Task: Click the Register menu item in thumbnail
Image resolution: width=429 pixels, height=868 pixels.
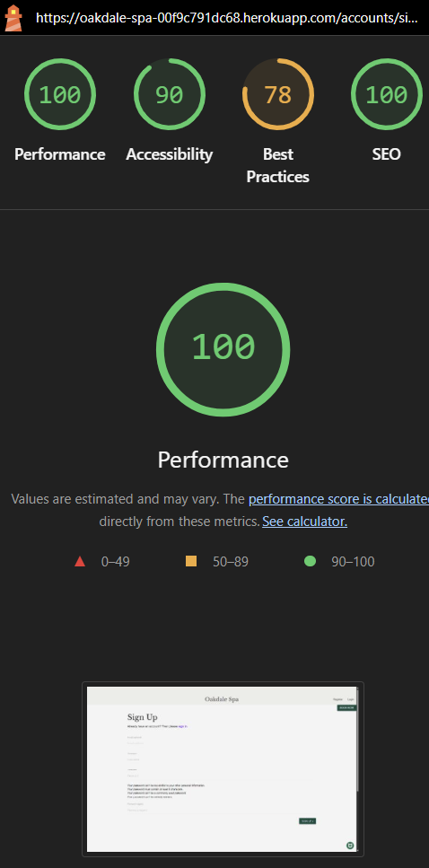Action: click(x=337, y=700)
